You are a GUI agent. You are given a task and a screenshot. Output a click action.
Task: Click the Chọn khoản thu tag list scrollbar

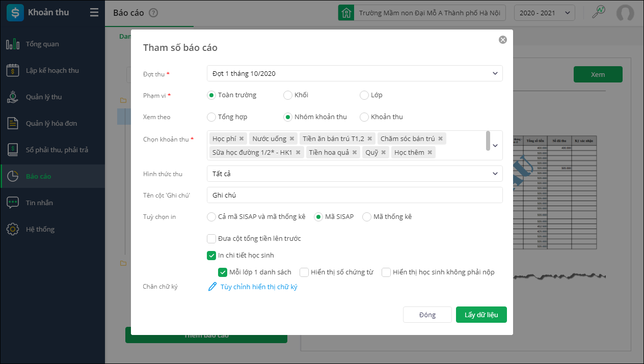pyautogui.click(x=488, y=141)
